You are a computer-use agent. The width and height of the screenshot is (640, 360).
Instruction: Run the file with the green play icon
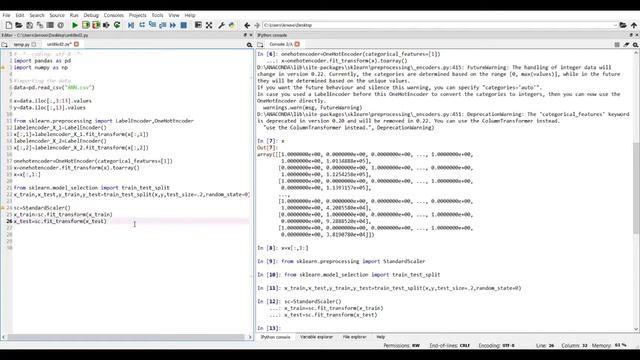coord(75,25)
